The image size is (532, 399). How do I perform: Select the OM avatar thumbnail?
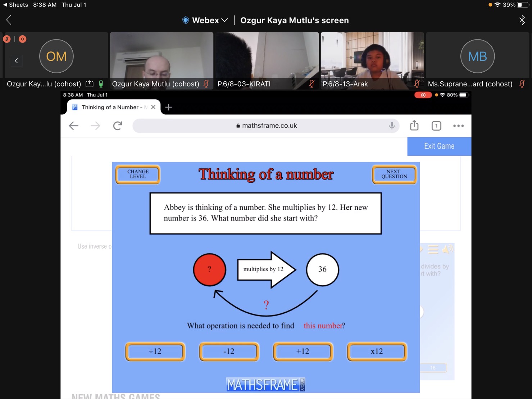click(56, 56)
